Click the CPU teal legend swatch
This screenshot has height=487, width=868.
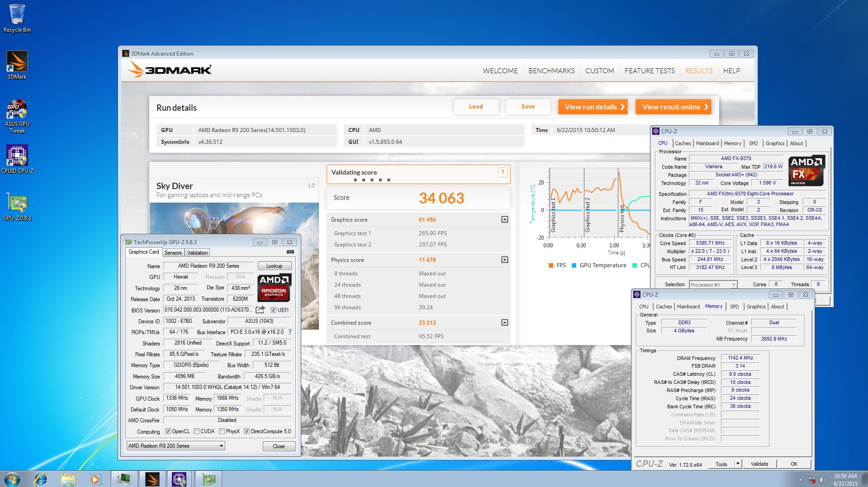point(635,265)
